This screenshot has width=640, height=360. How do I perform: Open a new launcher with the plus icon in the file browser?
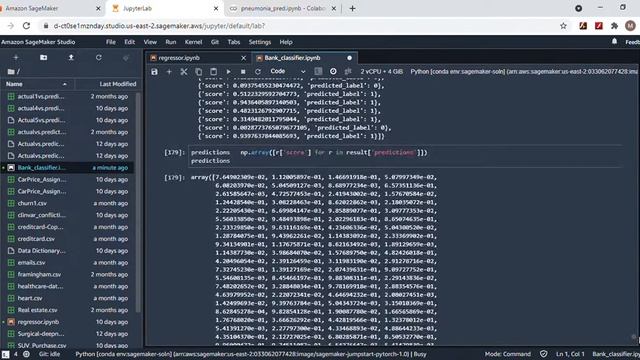point(16,58)
